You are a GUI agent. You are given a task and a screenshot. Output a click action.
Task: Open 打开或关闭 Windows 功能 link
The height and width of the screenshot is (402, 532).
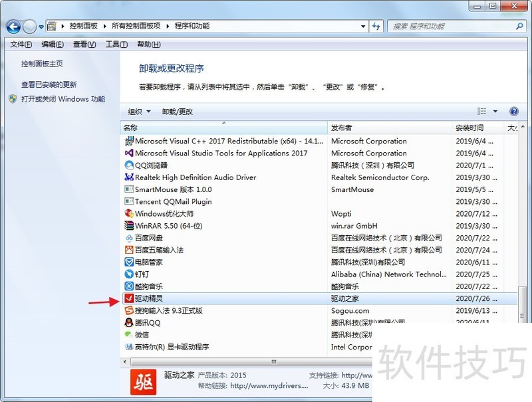pos(63,99)
